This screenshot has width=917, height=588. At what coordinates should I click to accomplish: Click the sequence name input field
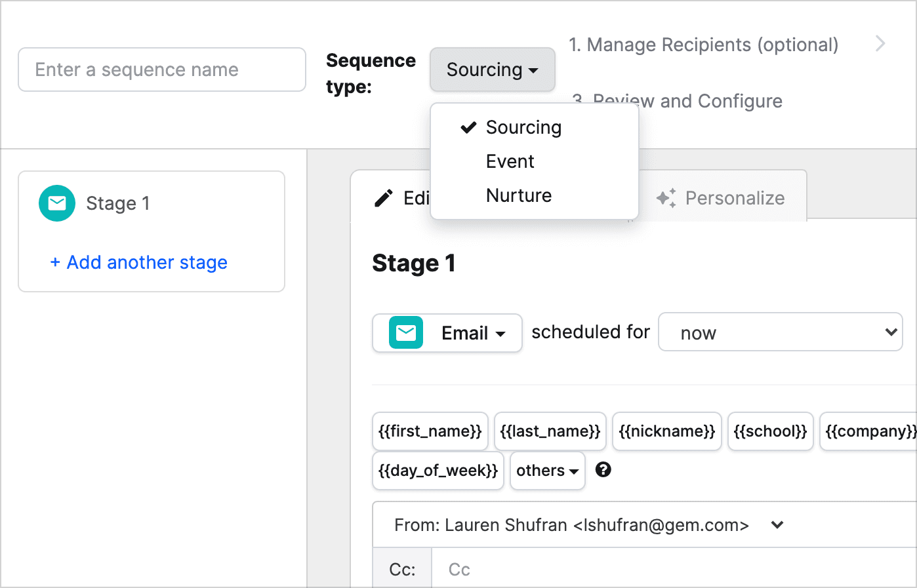pos(161,69)
